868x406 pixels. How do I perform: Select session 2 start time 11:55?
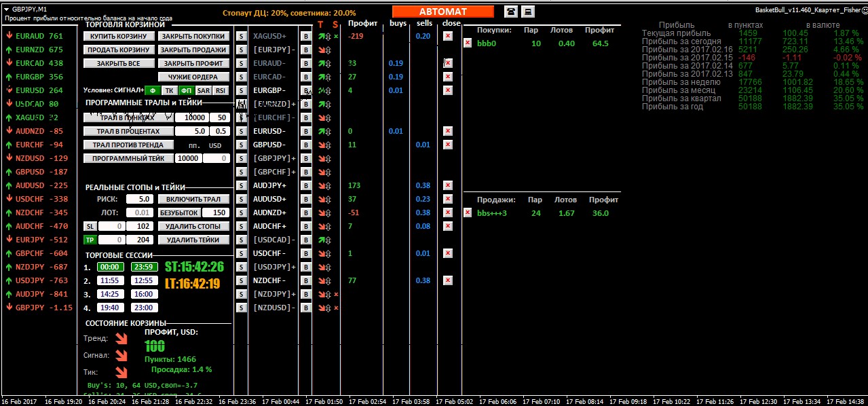point(109,280)
